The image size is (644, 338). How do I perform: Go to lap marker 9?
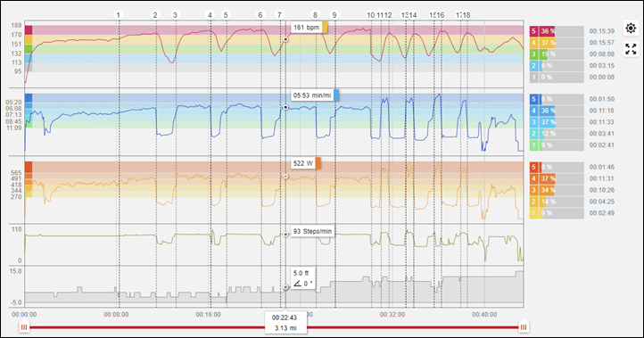click(334, 15)
